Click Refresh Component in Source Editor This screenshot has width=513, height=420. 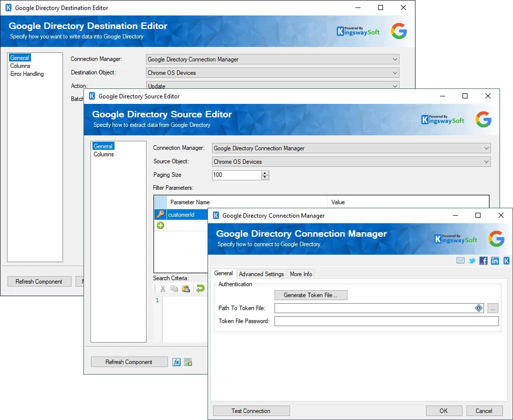click(129, 362)
